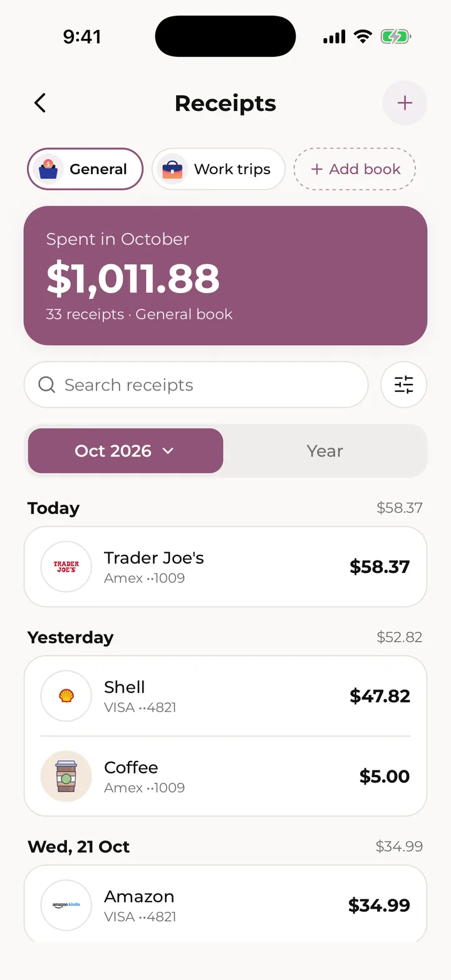Open the Oct 2026 month dropdown
This screenshot has height=980, width=451.
tap(125, 451)
